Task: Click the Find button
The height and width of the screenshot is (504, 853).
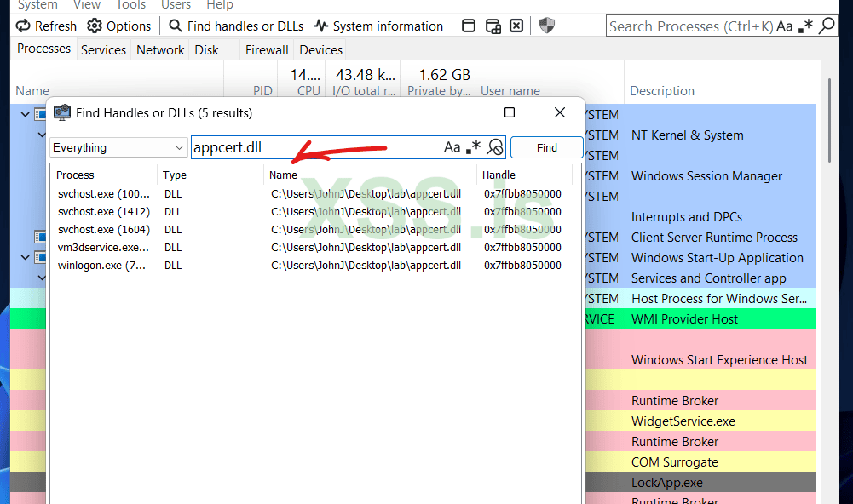Action: click(x=546, y=146)
